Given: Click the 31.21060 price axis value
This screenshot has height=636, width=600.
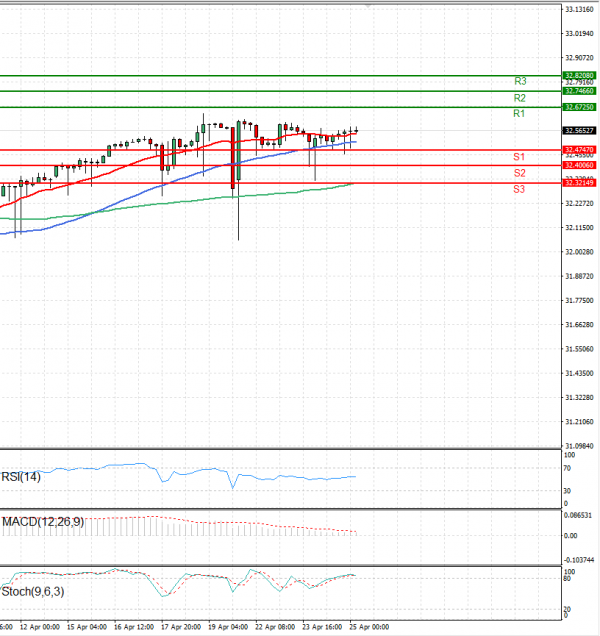Looking at the screenshot, I should (x=579, y=422).
